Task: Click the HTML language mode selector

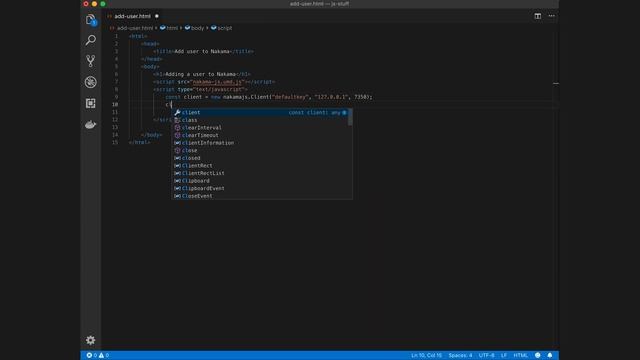Action: (x=520, y=355)
